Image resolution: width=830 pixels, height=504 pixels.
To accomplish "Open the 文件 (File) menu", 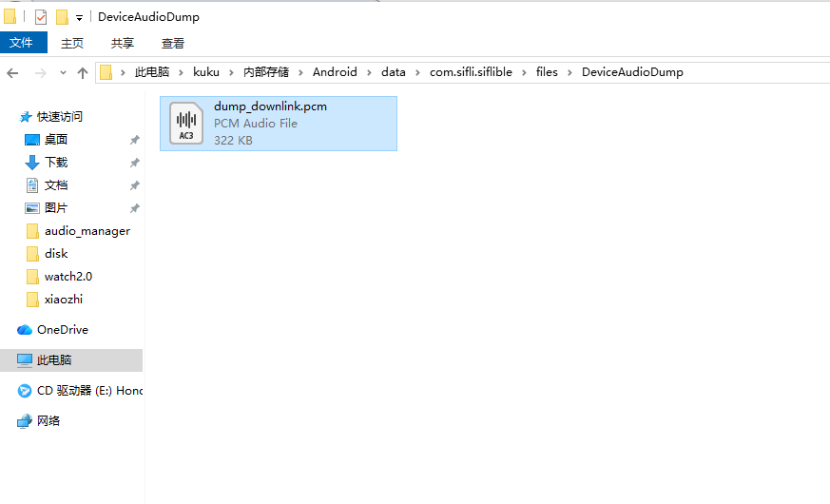I will point(21,43).
